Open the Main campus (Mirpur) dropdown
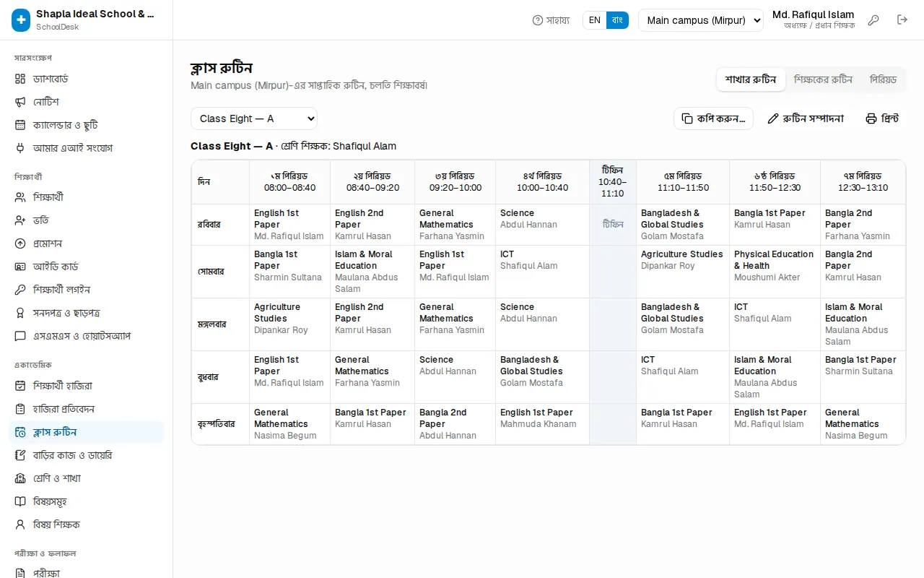The height and width of the screenshot is (578, 924). [701, 20]
